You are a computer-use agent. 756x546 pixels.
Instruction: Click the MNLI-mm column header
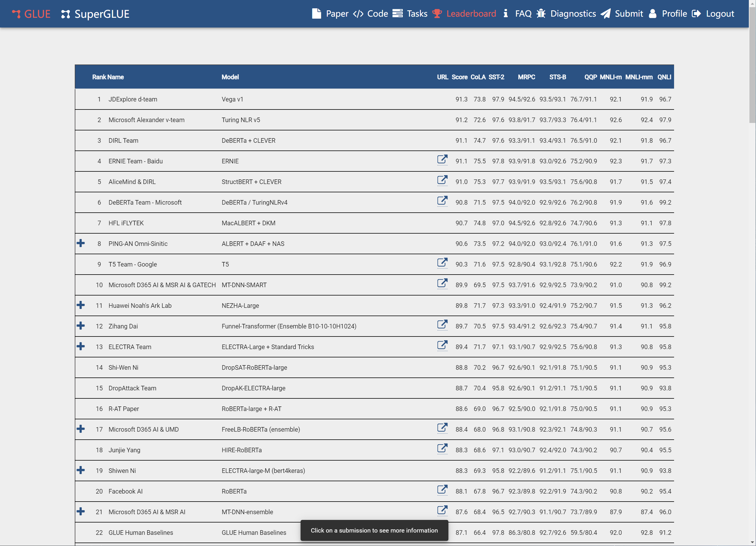click(639, 77)
